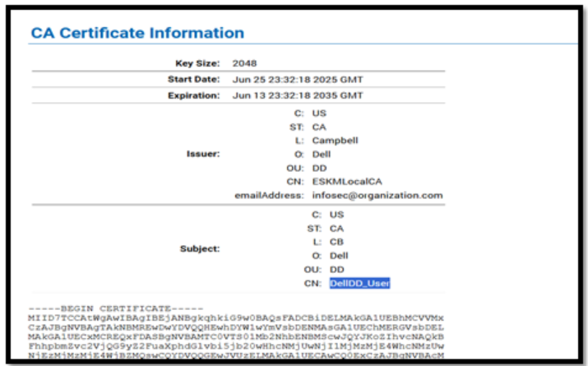Select the Issuer state value CA

319,127
